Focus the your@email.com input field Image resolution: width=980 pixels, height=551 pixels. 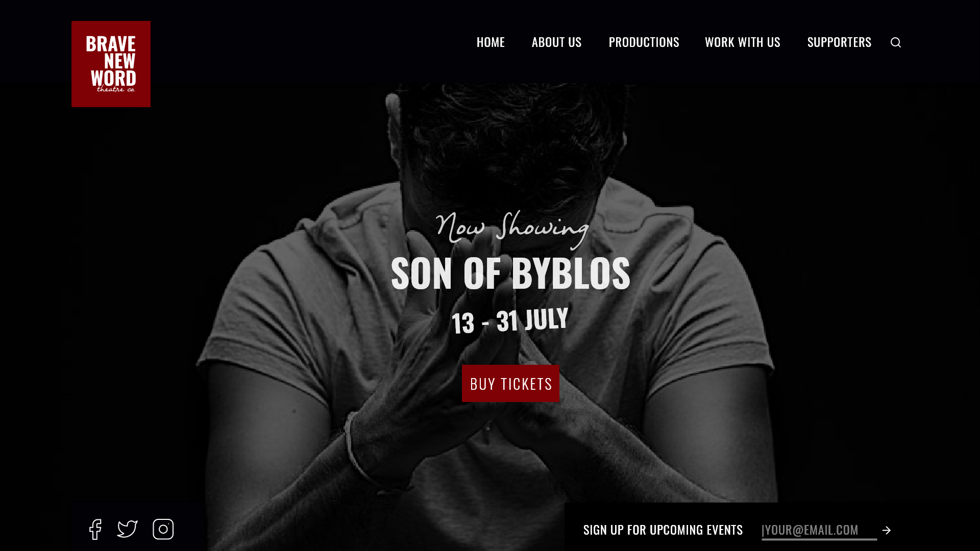819,530
